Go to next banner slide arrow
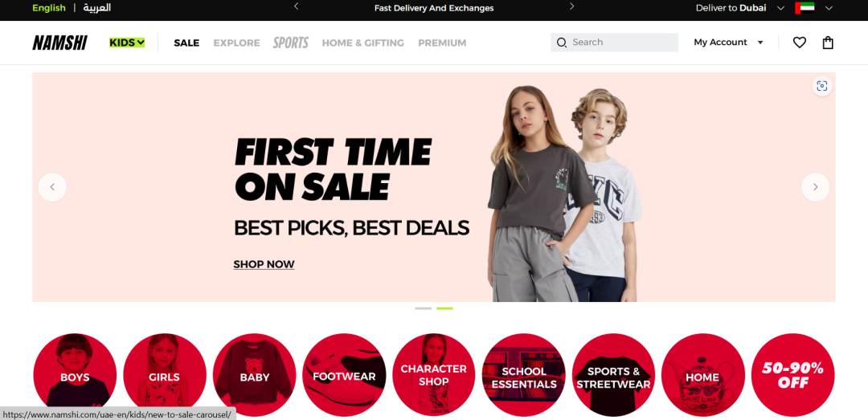This screenshot has width=868, height=420. (816, 187)
